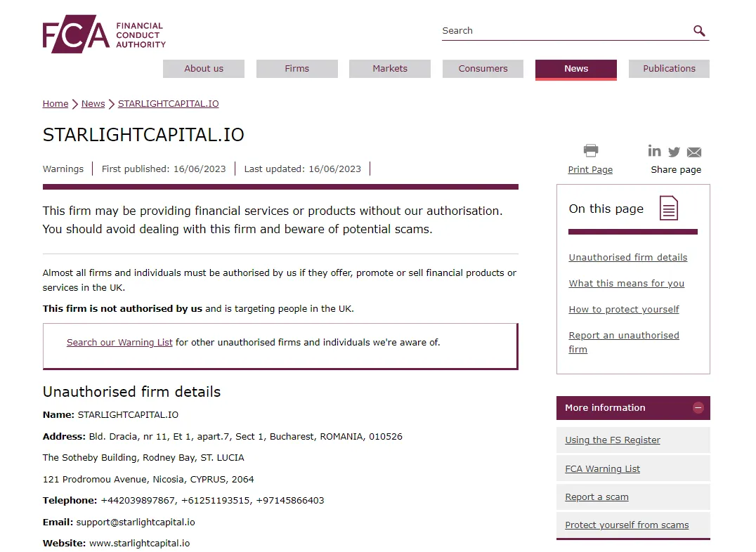Open Using the FS Register link
The image size is (756, 552).
click(613, 440)
